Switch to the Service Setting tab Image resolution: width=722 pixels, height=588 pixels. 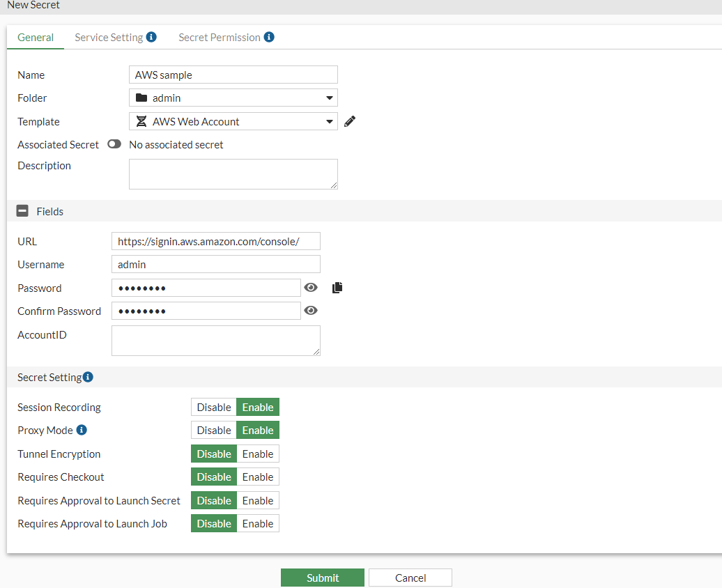(x=110, y=37)
